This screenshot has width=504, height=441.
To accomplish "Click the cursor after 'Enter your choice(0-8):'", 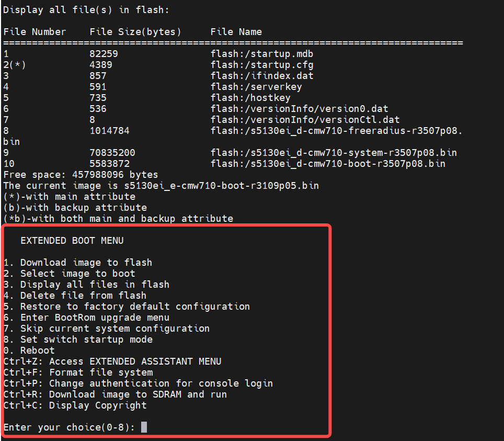I will coord(144,427).
